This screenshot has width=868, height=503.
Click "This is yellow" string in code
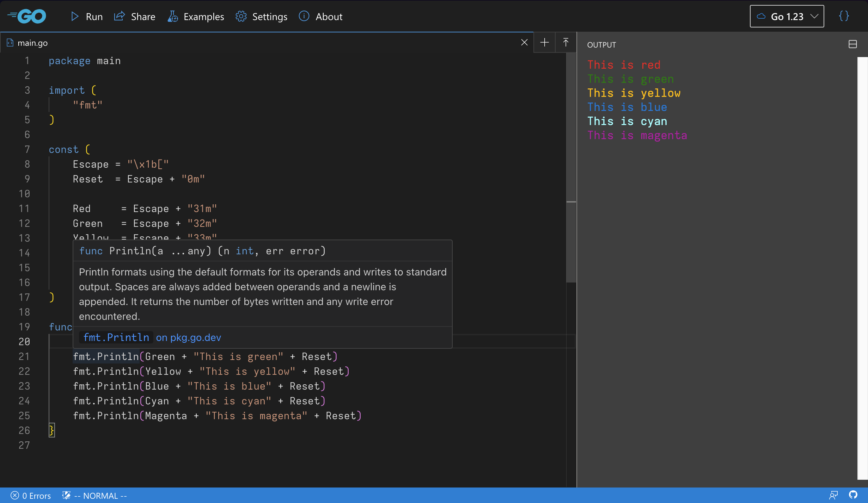247,372
